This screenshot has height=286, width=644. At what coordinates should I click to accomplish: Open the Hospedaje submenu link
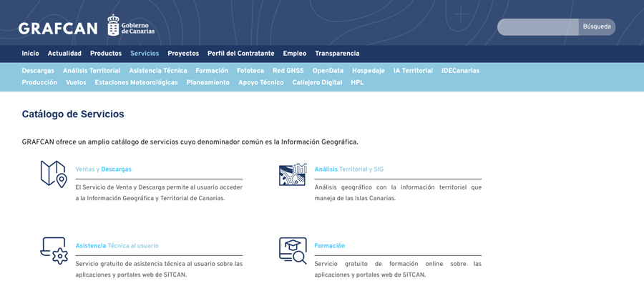coord(369,71)
